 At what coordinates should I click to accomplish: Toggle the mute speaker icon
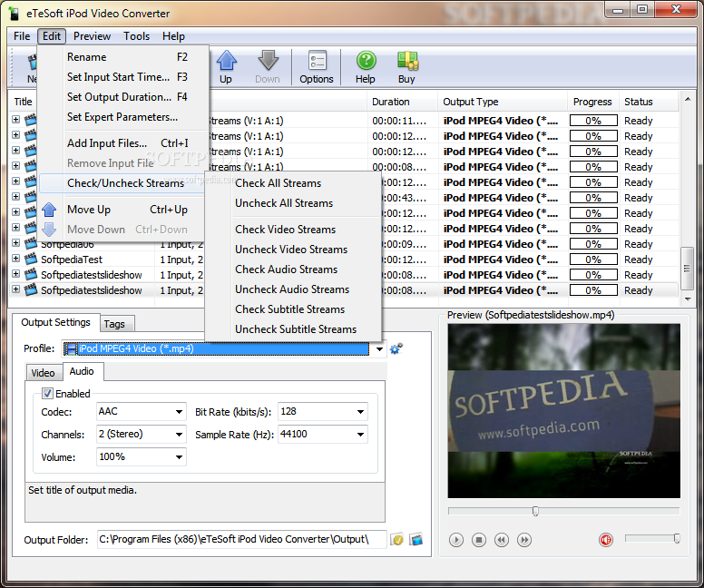606,540
